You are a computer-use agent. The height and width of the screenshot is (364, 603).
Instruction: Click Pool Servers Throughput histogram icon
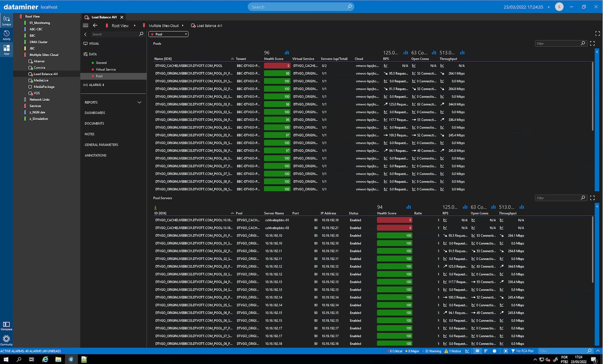(522, 207)
